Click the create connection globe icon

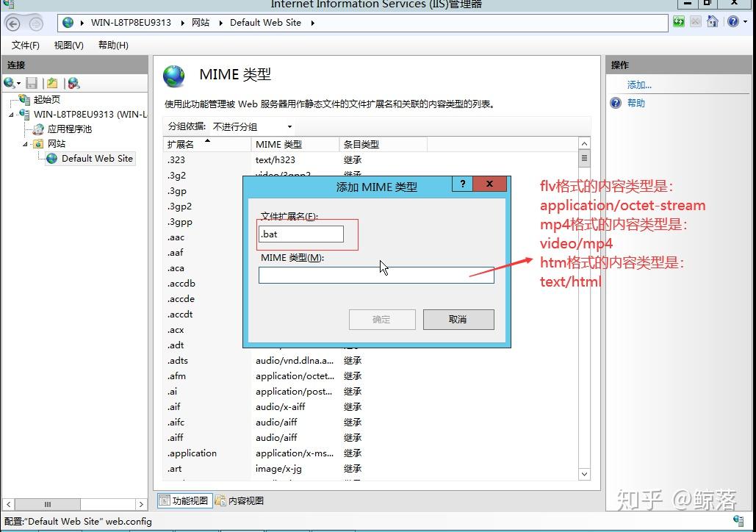(x=9, y=82)
